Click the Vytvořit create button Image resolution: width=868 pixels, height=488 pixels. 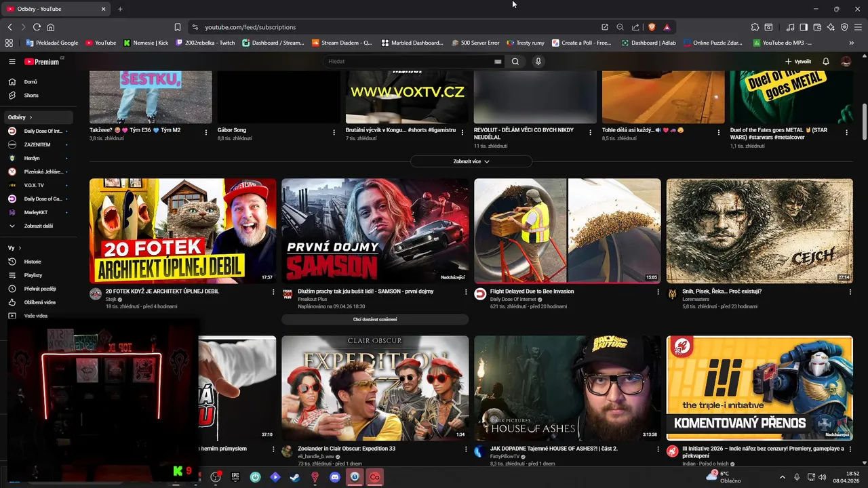[798, 62]
